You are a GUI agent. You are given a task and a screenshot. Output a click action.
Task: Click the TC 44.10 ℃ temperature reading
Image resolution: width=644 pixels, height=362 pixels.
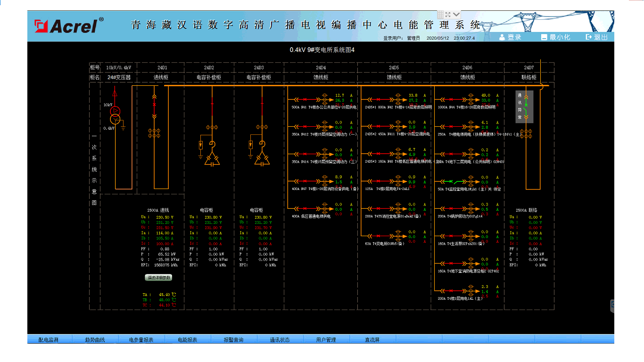click(x=159, y=305)
